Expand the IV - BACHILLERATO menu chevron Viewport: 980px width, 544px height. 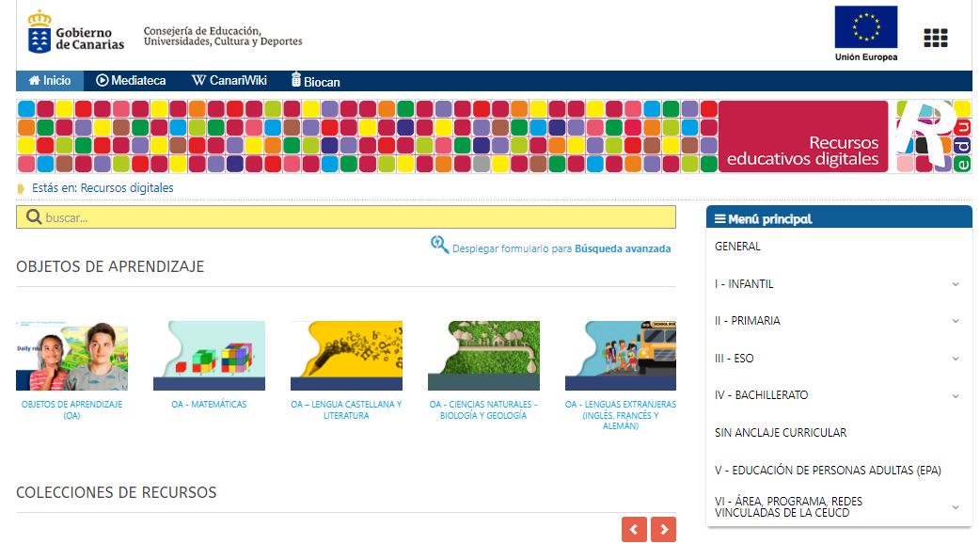pos(955,395)
